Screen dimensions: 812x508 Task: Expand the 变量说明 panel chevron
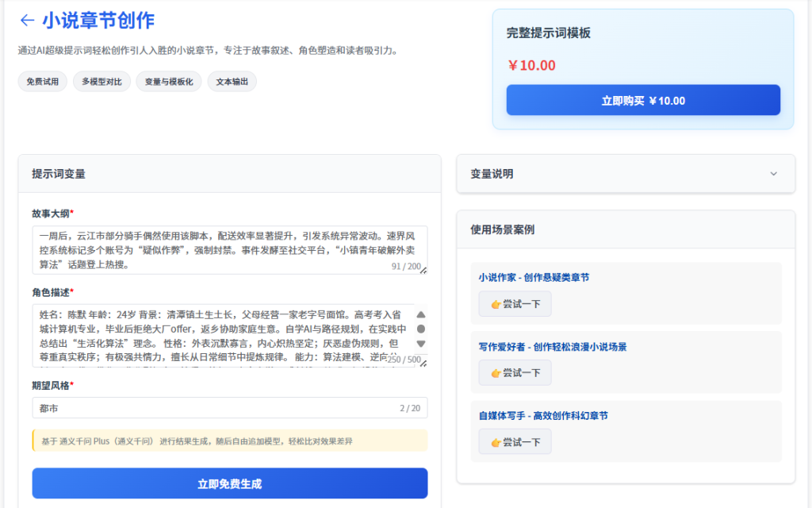click(x=773, y=174)
